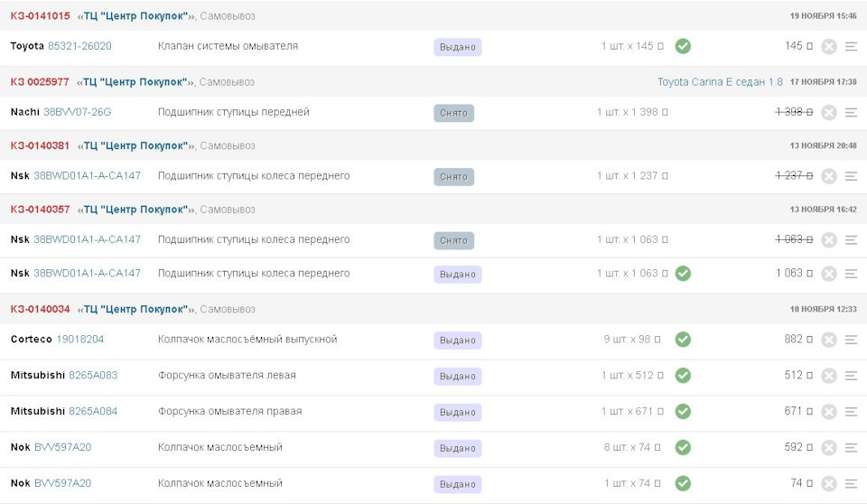This screenshot has height=504, width=867.
Task: Click the struck-through total 1 398 in the Nachi row
Action: (794, 112)
